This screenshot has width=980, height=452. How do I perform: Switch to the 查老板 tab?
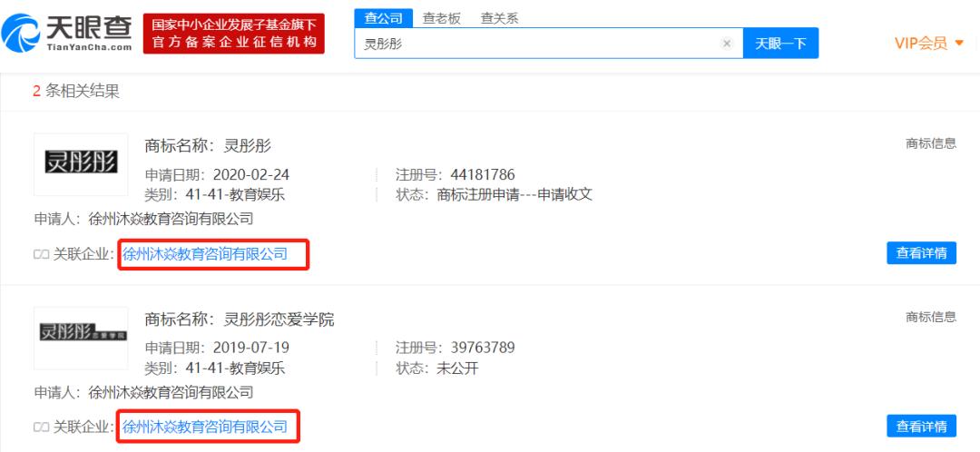tap(441, 18)
